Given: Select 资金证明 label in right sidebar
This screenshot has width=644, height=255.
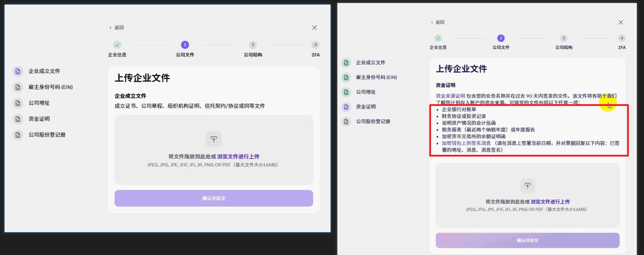Looking at the screenshot, I should coord(366,107).
